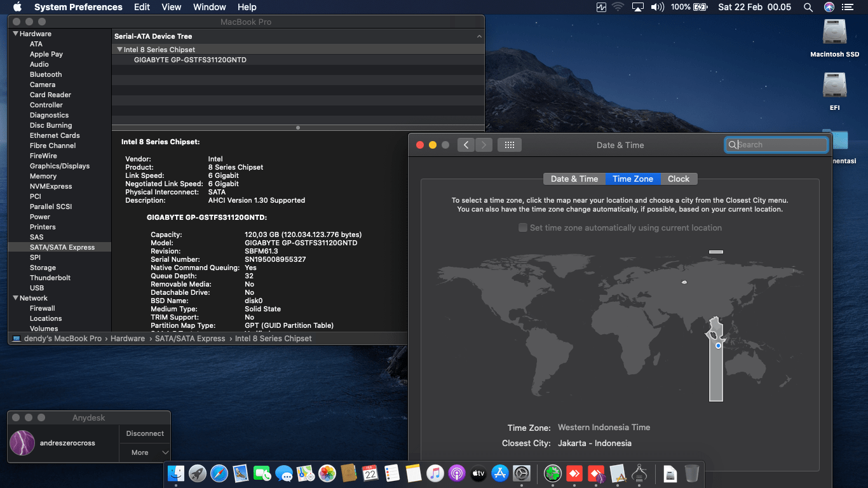Open Podcasts purple icon in dock
Image resolution: width=868 pixels, height=488 pixels.
456,473
